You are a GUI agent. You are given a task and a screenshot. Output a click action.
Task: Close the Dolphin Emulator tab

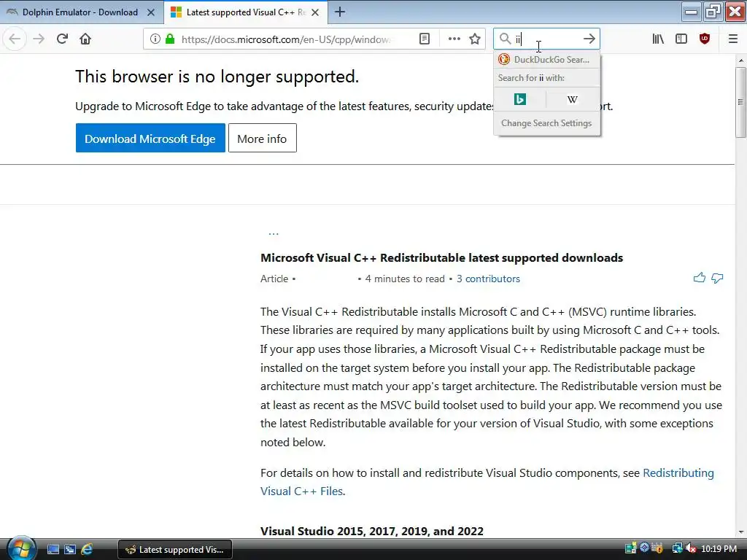click(x=151, y=12)
